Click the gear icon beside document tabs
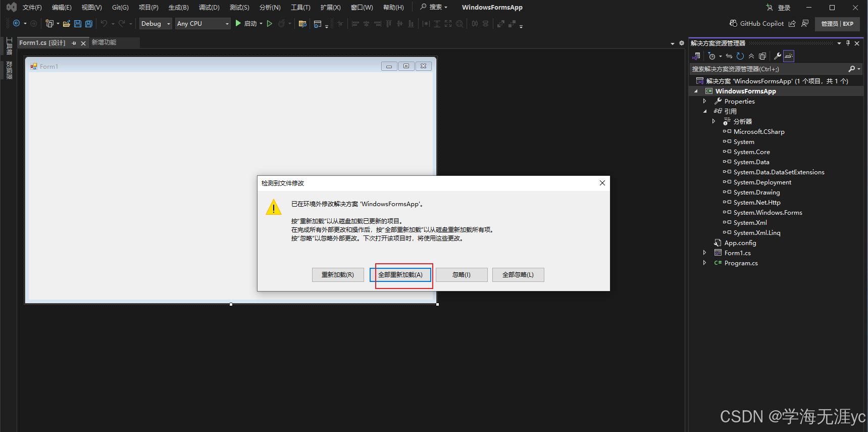868x432 pixels. (682, 43)
